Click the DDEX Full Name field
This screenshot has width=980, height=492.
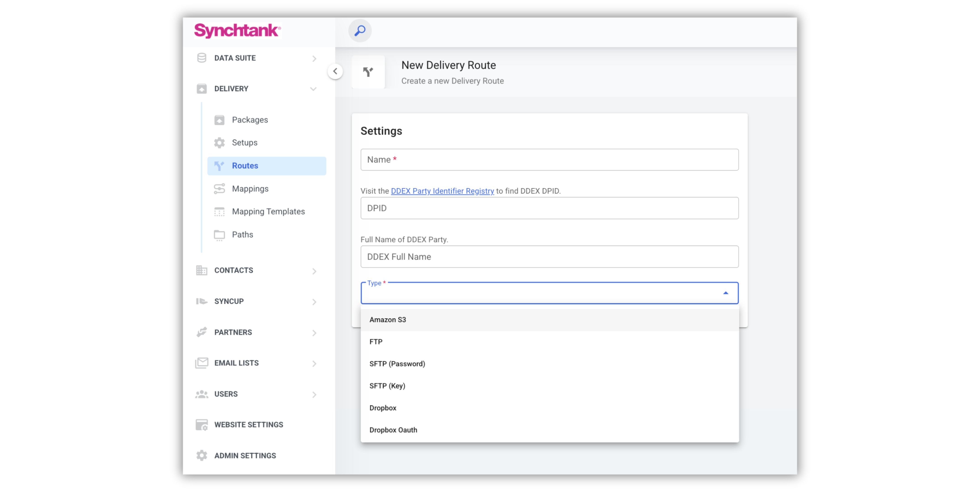point(549,257)
